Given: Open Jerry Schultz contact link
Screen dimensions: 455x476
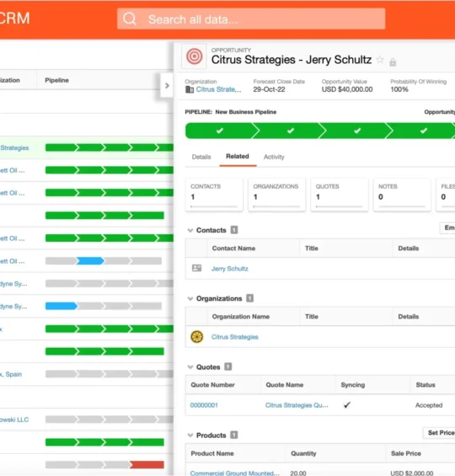Looking at the screenshot, I should tap(230, 269).
